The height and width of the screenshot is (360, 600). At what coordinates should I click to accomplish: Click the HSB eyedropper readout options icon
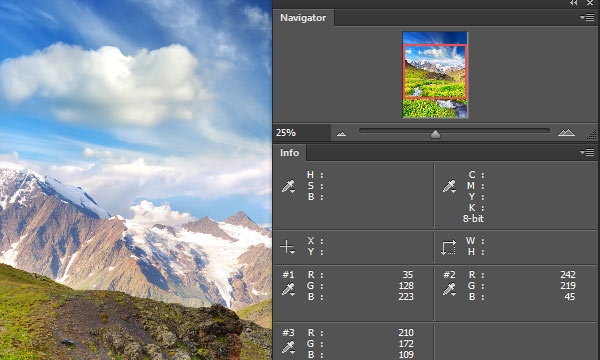tap(288, 186)
